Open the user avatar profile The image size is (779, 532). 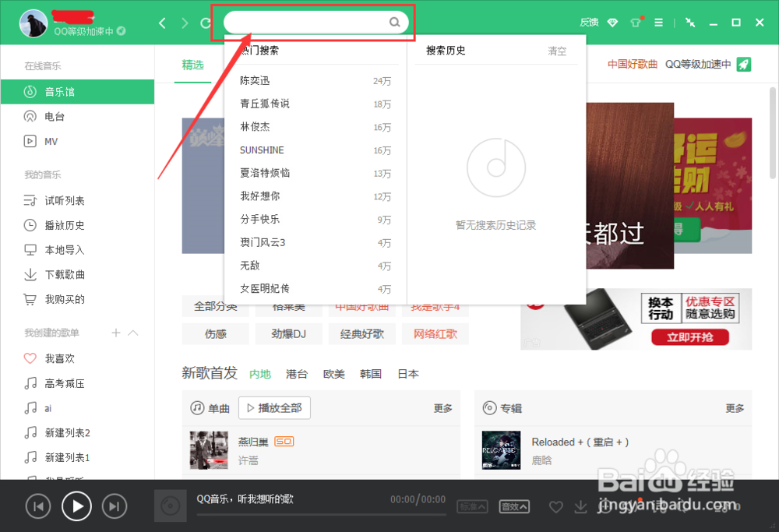click(33, 23)
